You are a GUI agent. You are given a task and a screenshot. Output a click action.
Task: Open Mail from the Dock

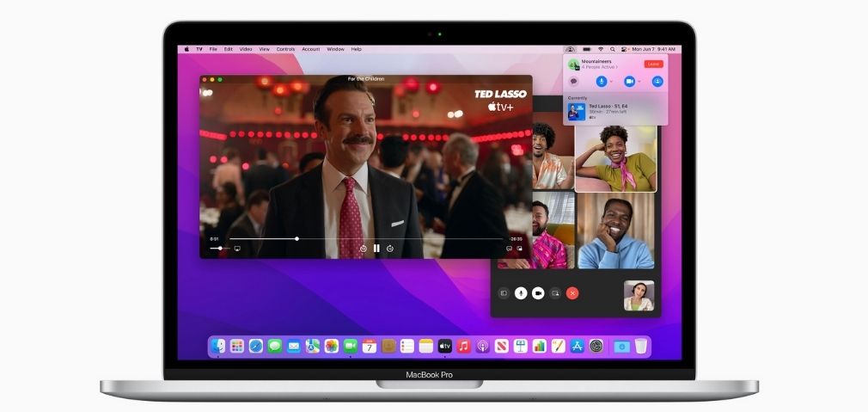click(x=293, y=347)
